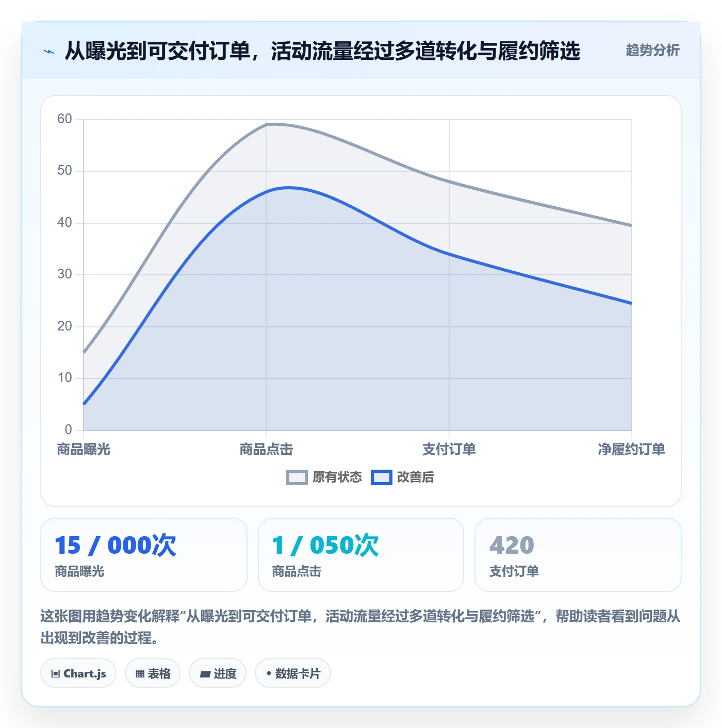Click the grid icon in the 表格 chip

[140, 674]
